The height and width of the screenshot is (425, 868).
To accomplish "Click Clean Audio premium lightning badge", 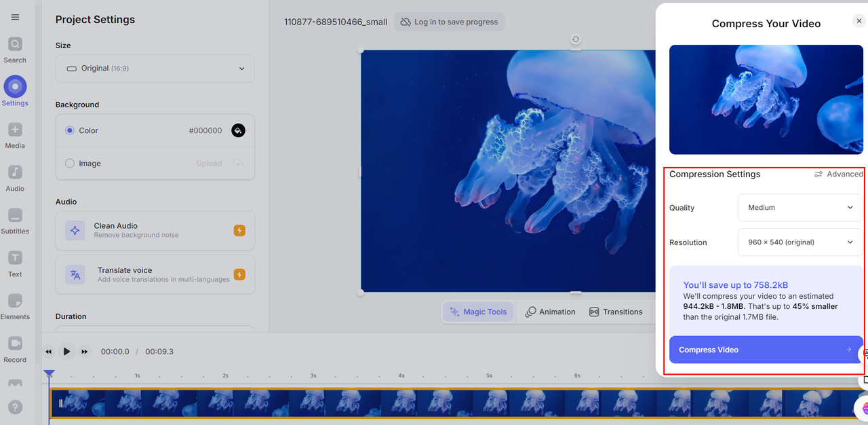I will pyautogui.click(x=239, y=230).
